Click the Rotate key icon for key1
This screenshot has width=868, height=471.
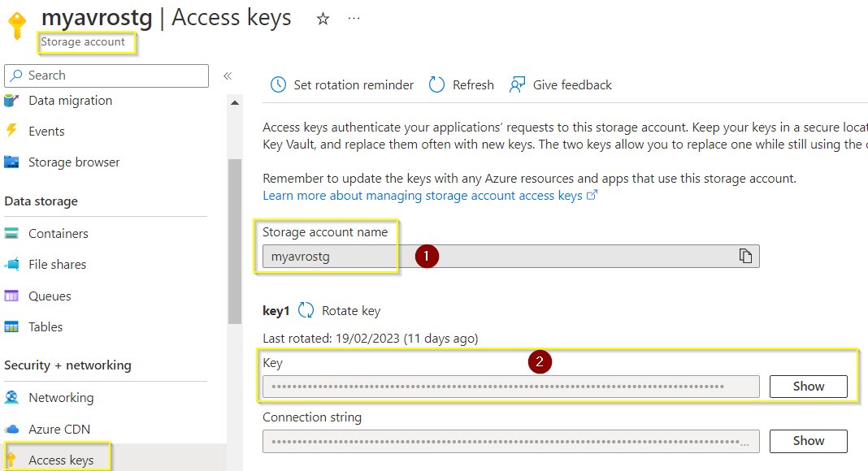306,310
